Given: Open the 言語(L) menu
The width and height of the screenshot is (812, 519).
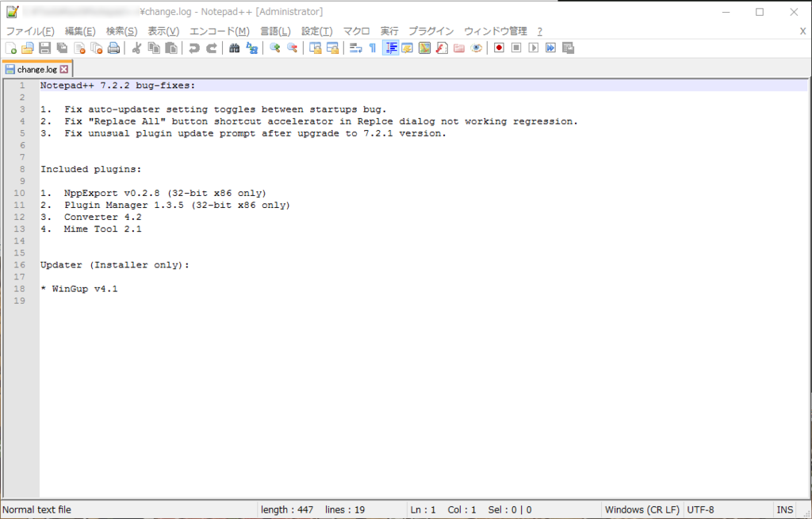Looking at the screenshot, I should point(275,31).
